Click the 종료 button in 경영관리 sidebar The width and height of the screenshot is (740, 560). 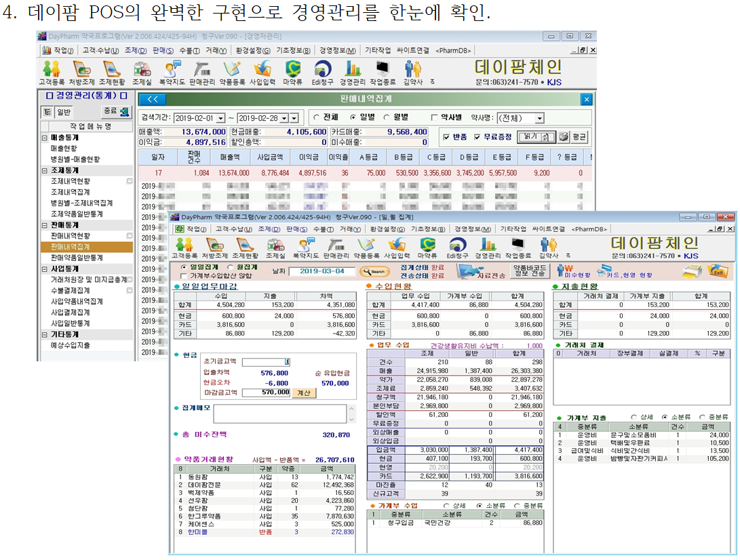coord(116,111)
